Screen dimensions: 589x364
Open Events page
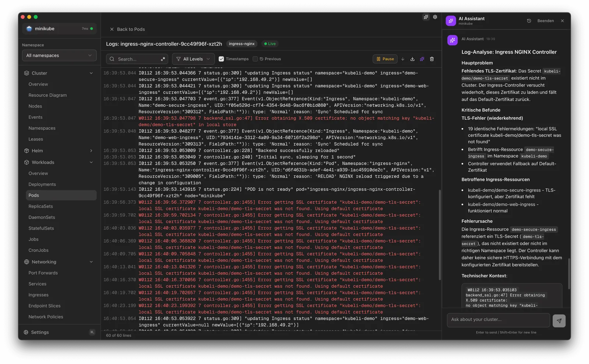coord(35,117)
